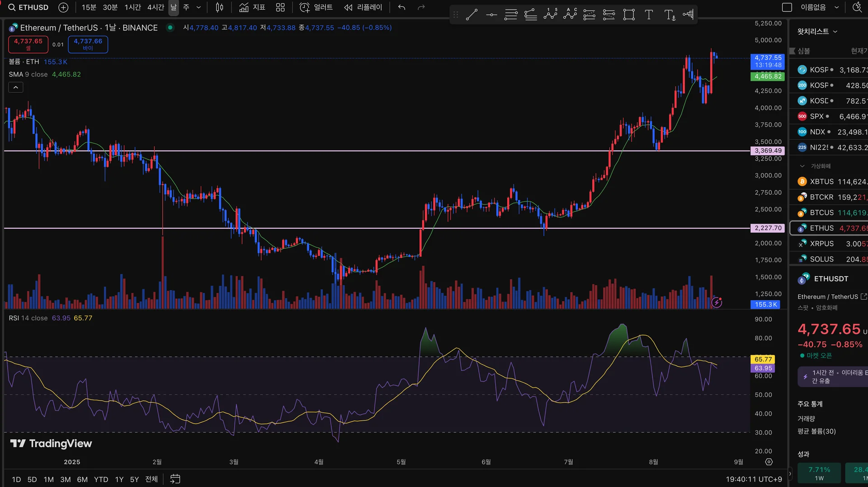Select the Fib retracement tool
The height and width of the screenshot is (487, 868).
click(511, 15)
